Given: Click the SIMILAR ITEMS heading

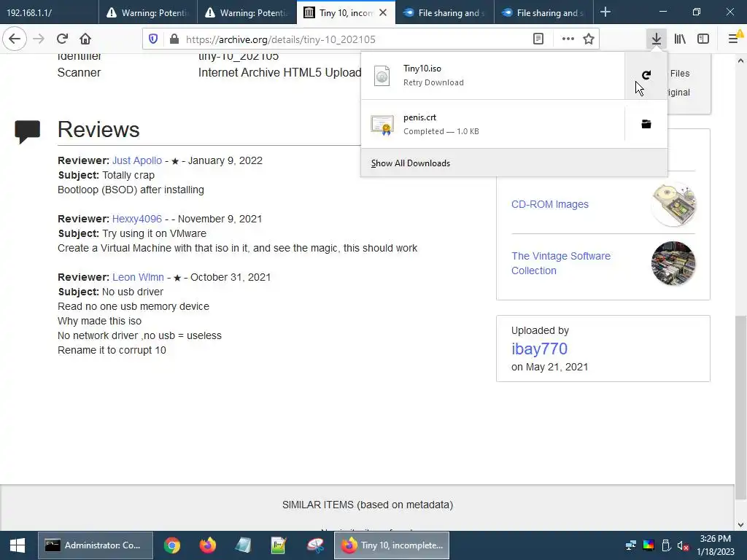Looking at the screenshot, I should (x=368, y=505).
